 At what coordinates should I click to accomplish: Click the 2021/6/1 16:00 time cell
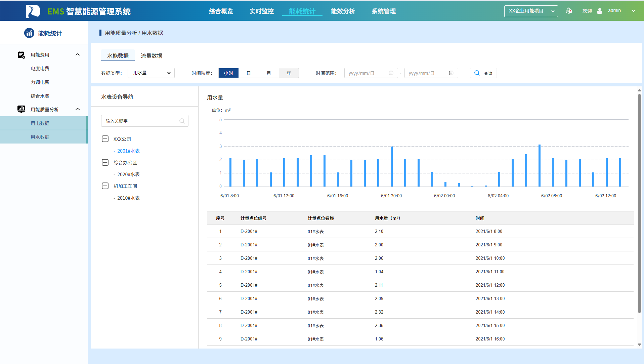tap(490, 339)
